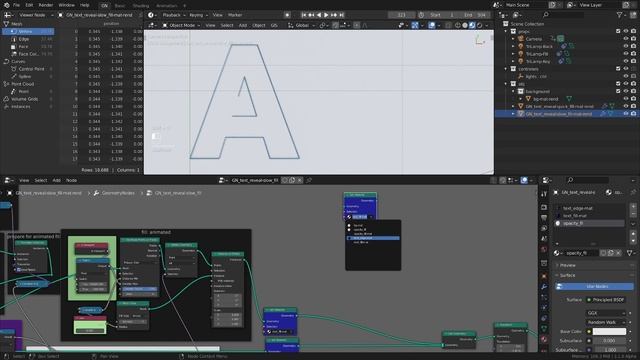640x360 pixels.
Task: Jump to the timeline start frame
Action: (304, 15)
